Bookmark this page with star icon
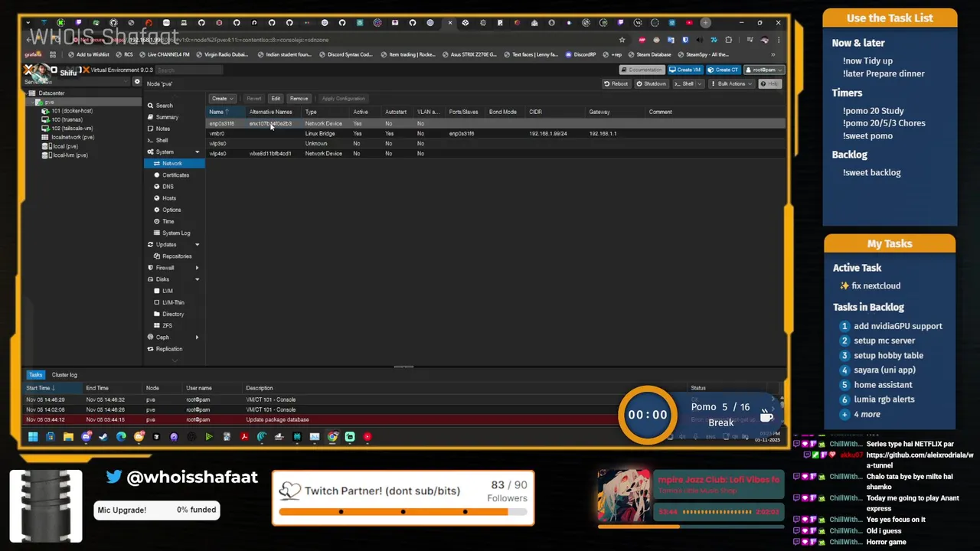Image resolution: width=980 pixels, height=551 pixels. (x=622, y=40)
